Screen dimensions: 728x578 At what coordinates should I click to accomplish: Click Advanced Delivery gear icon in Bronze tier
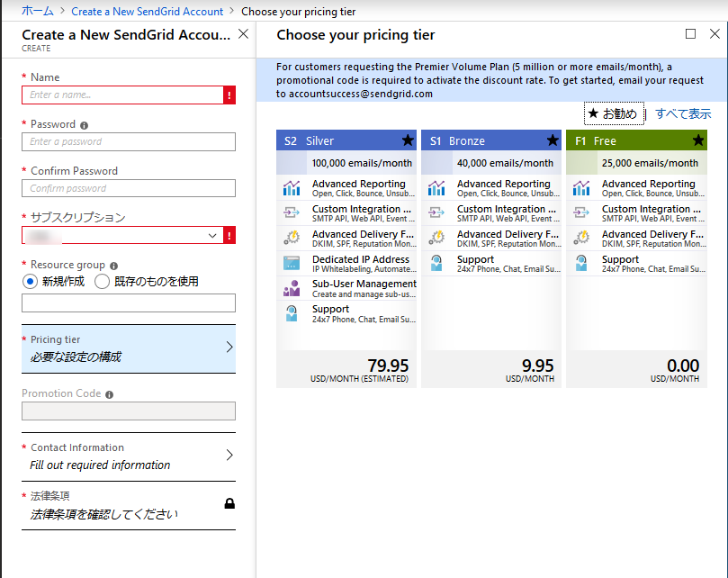point(436,238)
